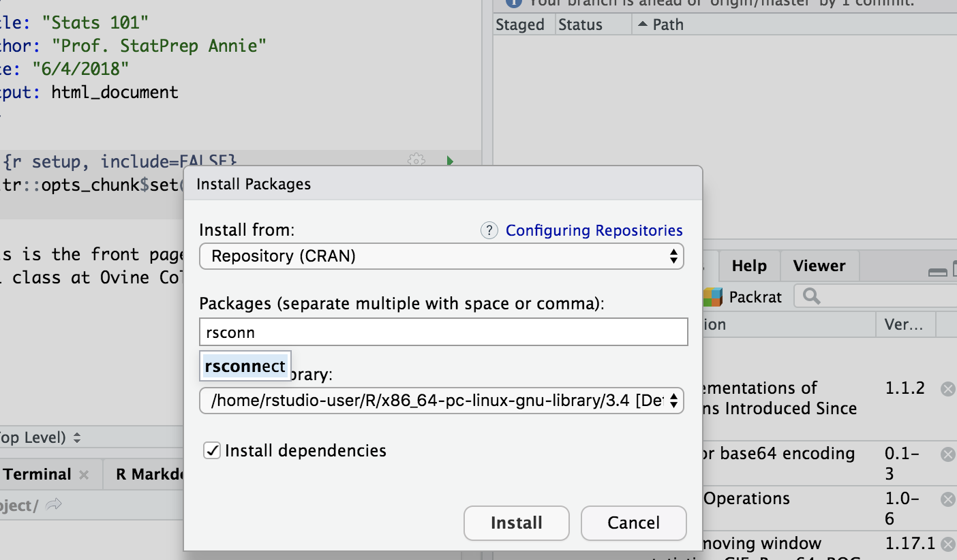The image size is (957, 560).
Task: Remove the package with version 1.1.2
Action: 947,388
